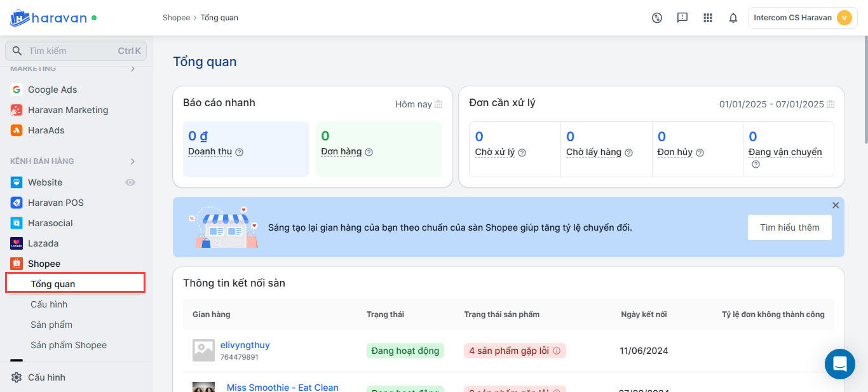
Task: Toggle the Website visibility eye icon
Action: pos(130,182)
